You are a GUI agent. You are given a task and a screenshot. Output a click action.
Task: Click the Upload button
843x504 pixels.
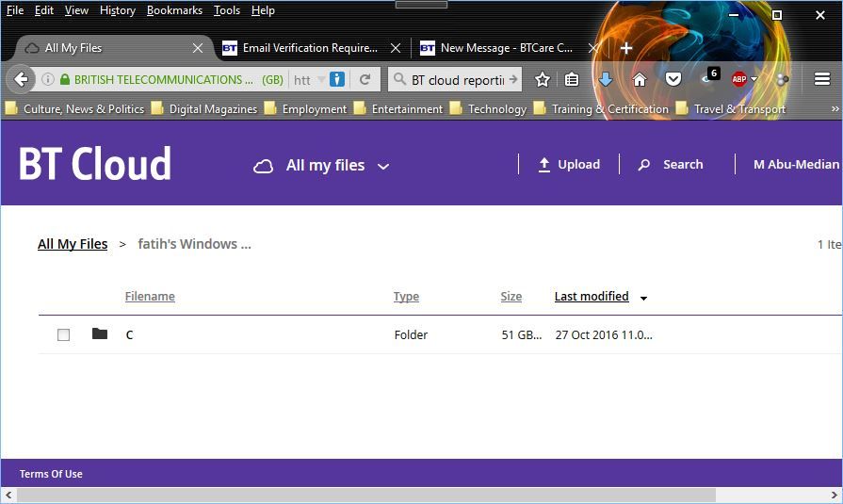click(569, 165)
